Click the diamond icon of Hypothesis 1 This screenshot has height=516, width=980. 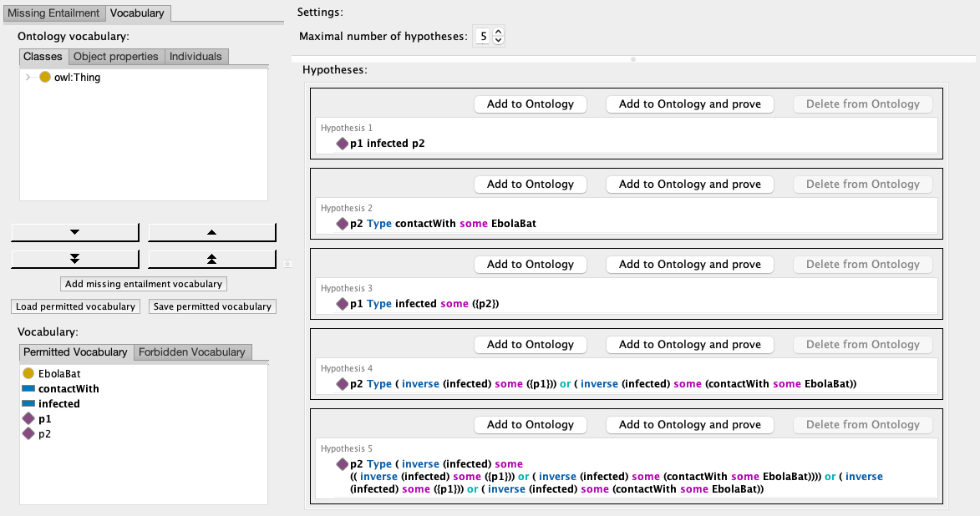342,144
